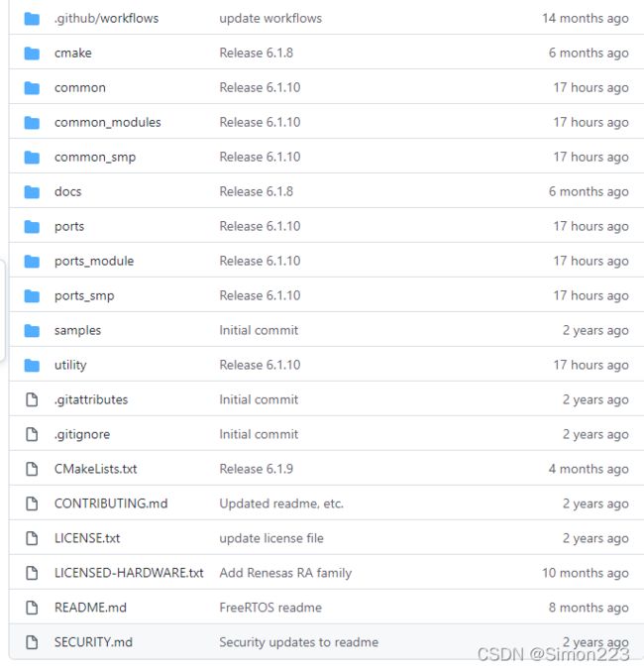Browse the samples directory
The image size is (644, 670).
pos(77,330)
